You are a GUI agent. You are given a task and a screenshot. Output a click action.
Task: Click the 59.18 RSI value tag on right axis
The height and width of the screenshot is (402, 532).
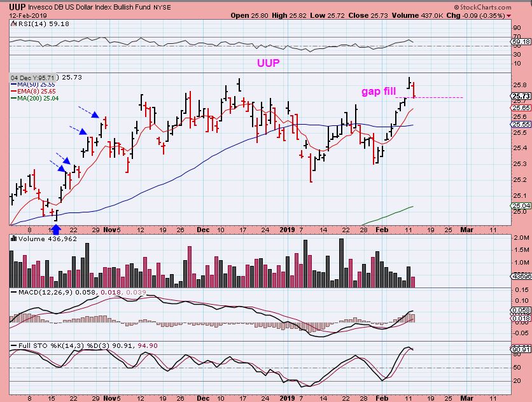(521, 42)
